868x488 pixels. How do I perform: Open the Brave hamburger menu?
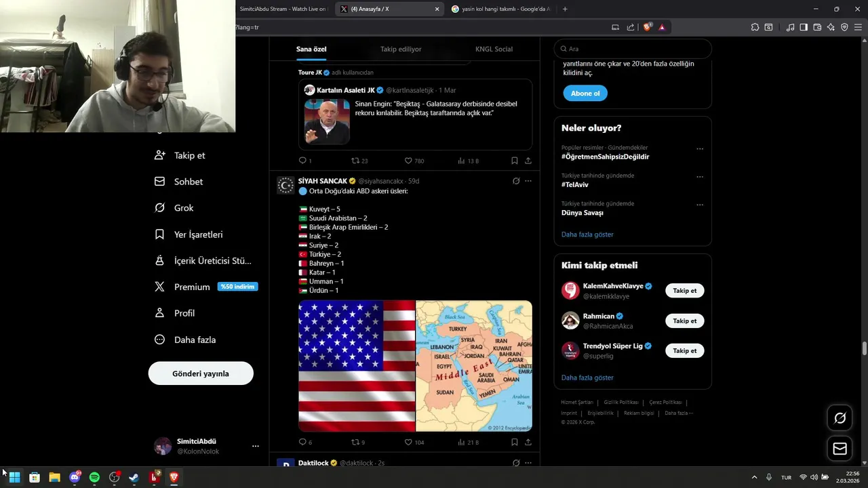[x=858, y=27]
